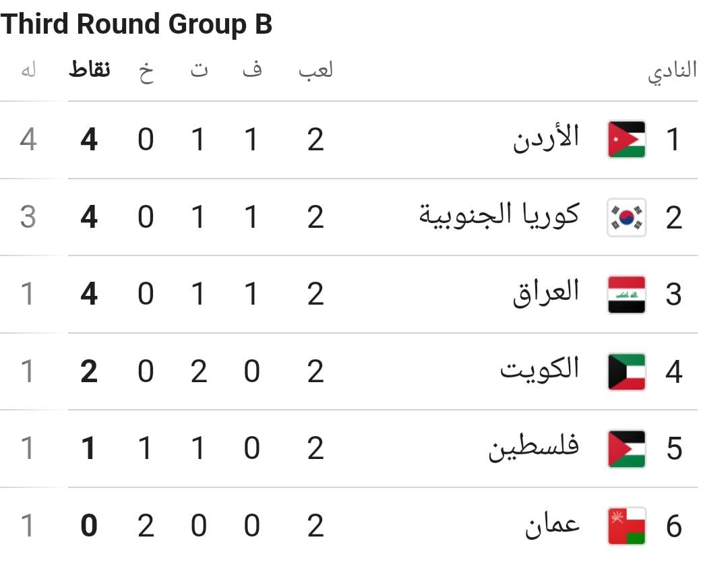Image resolution: width=728 pixels, height=581 pixels.
Task: Select the الكويت team name
Action: 540,369
